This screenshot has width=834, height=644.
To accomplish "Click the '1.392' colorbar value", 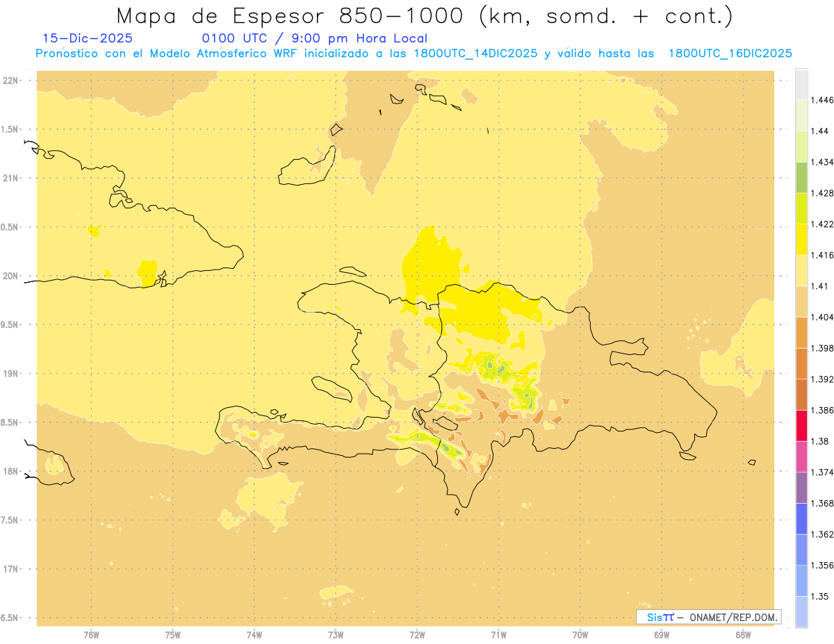I will tap(821, 379).
